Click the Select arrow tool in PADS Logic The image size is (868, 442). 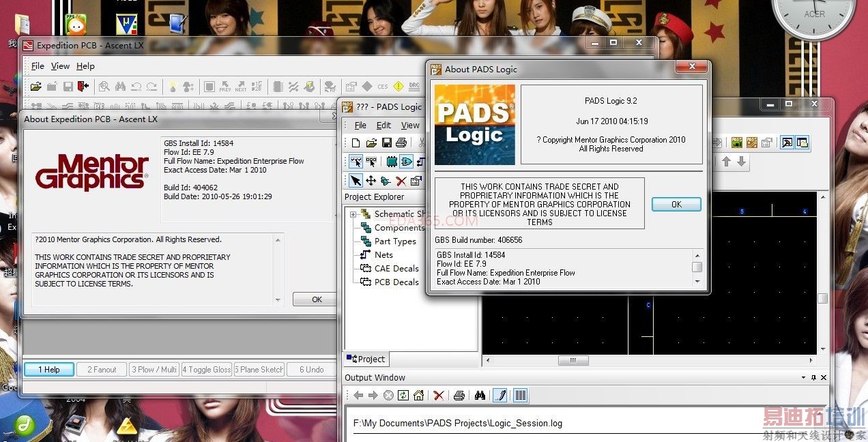pyautogui.click(x=356, y=181)
